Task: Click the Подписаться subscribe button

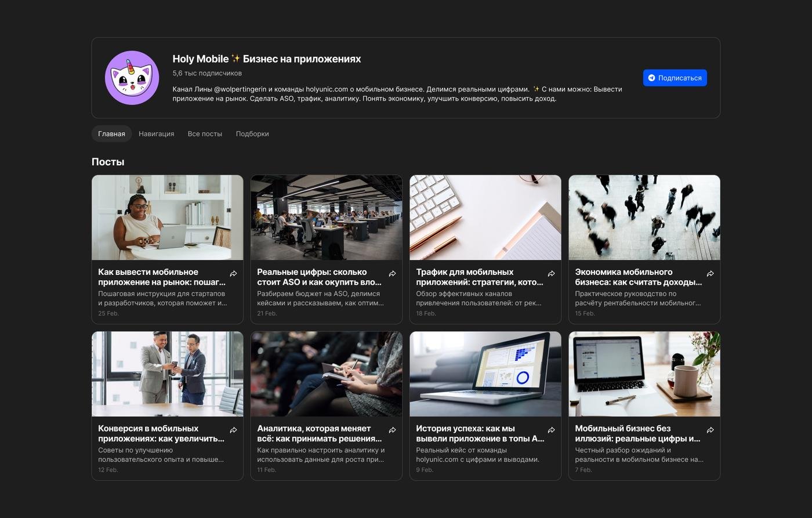Action: tap(675, 78)
